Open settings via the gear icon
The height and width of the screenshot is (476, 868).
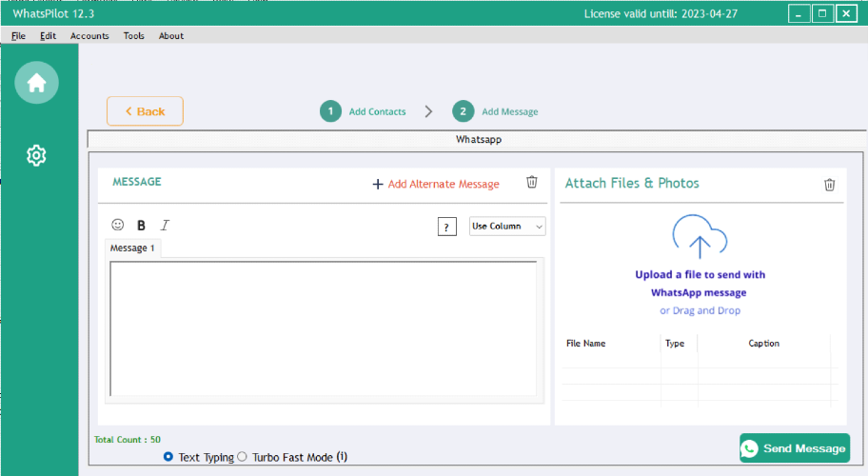[36, 155]
